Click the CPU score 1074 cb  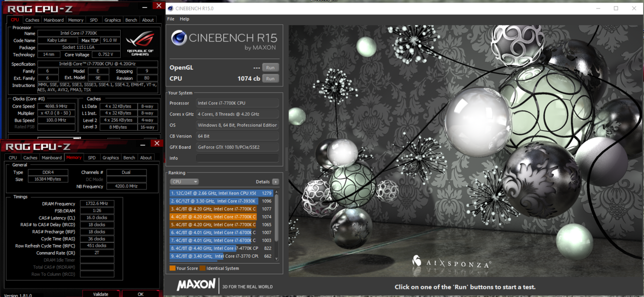(249, 78)
